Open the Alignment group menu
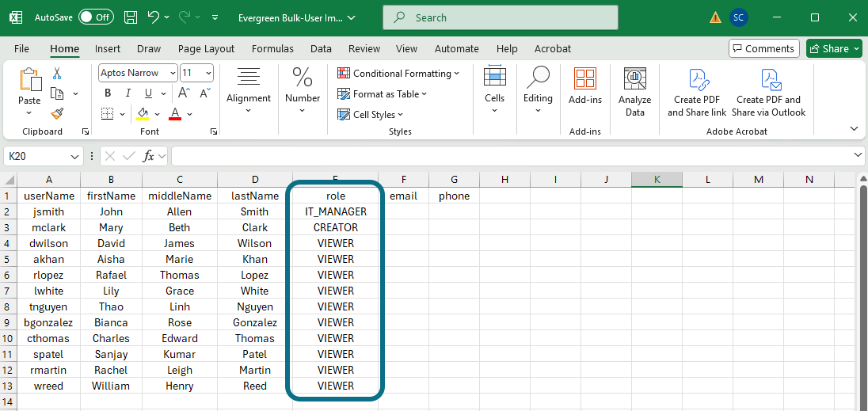 [249, 90]
